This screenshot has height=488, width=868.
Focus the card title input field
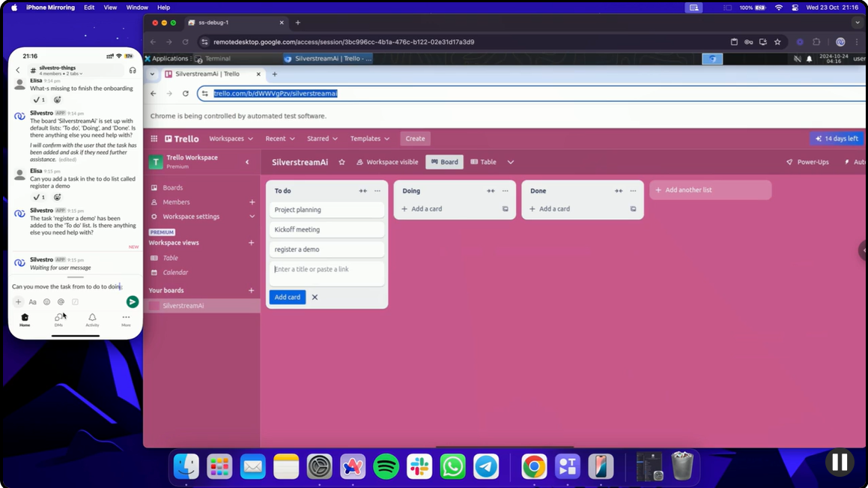327,274
